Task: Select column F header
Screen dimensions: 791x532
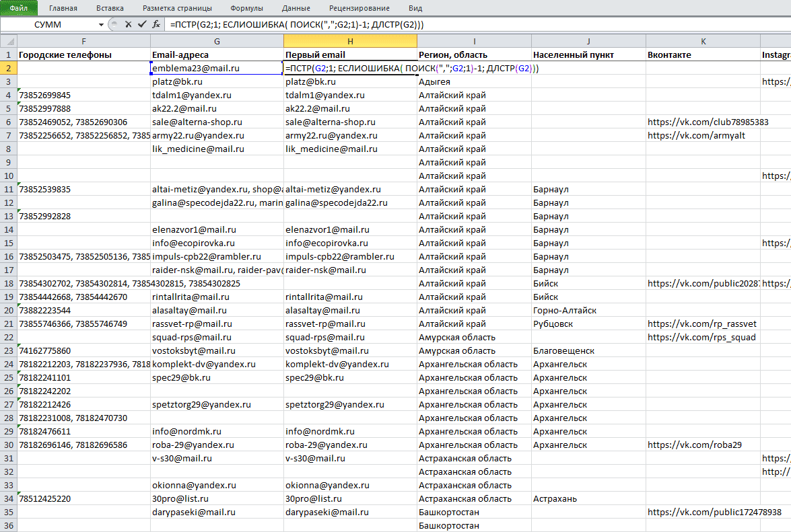Action: click(83, 41)
